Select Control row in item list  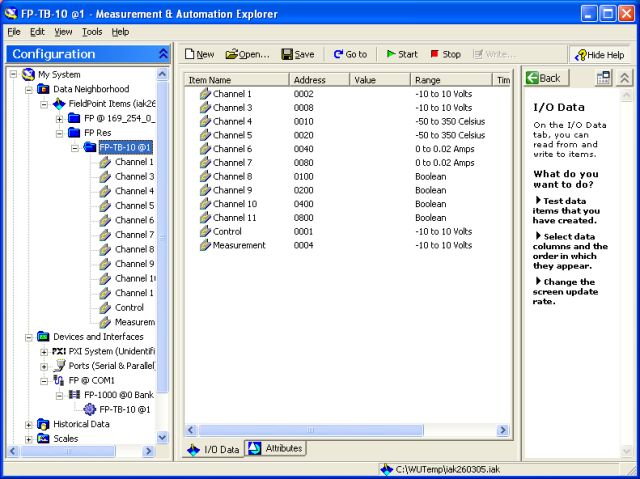(x=347, y=232)
